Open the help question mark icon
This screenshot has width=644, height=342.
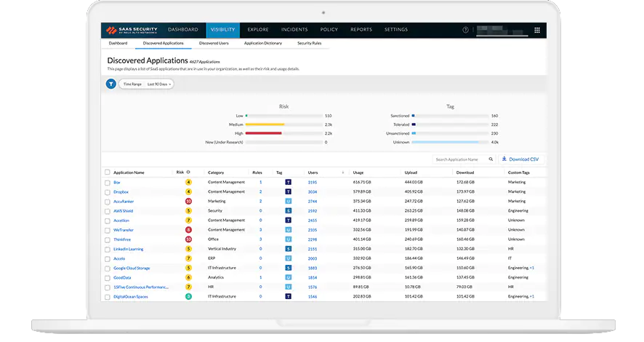(x=465, y=30)
